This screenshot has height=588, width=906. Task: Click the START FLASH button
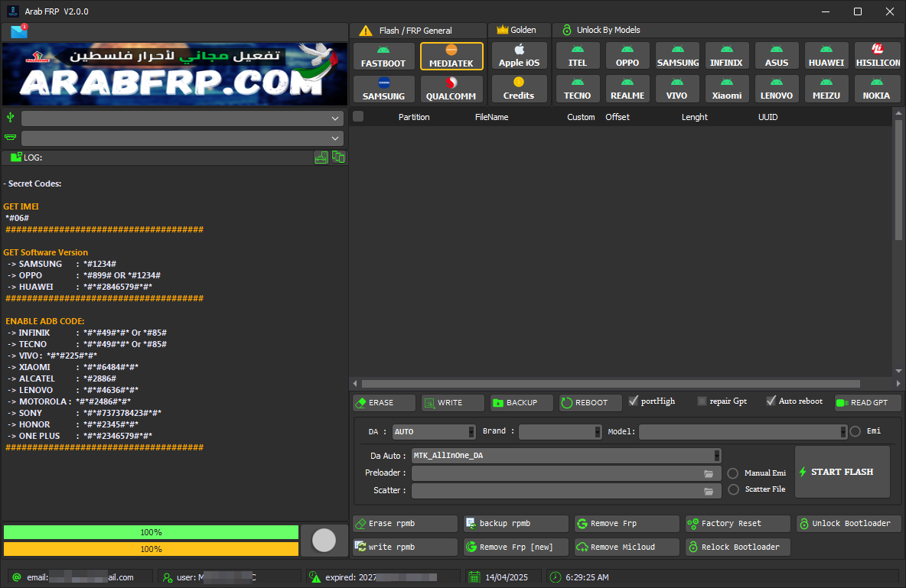(842, 472)
